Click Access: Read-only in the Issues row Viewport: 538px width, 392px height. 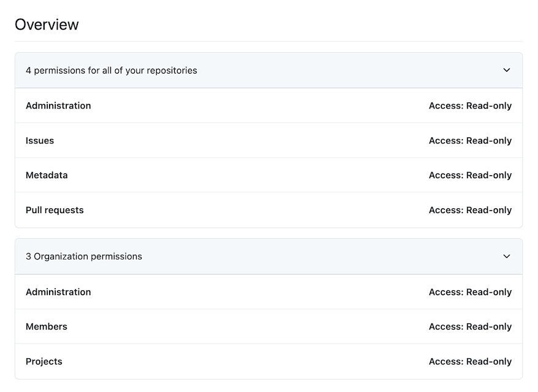pyautogui.click(x=470, y=141)
